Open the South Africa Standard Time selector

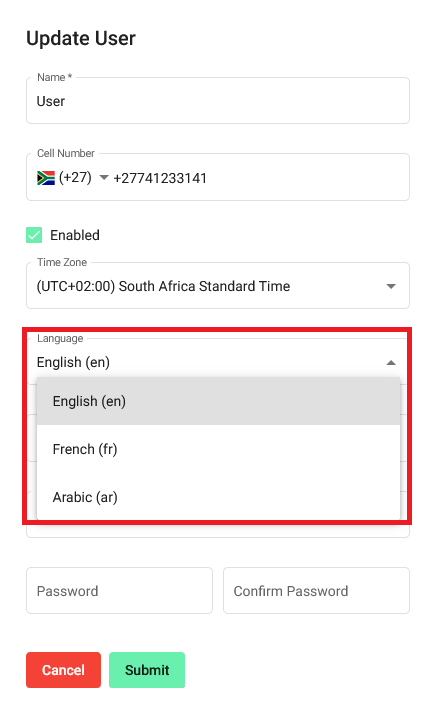(x=218, y=286)
